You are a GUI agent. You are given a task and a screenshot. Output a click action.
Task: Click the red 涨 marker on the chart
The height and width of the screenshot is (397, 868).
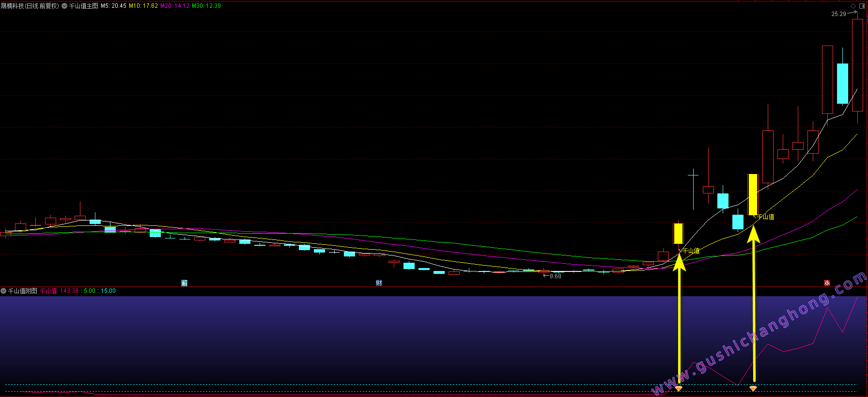(x=827, y=283)
